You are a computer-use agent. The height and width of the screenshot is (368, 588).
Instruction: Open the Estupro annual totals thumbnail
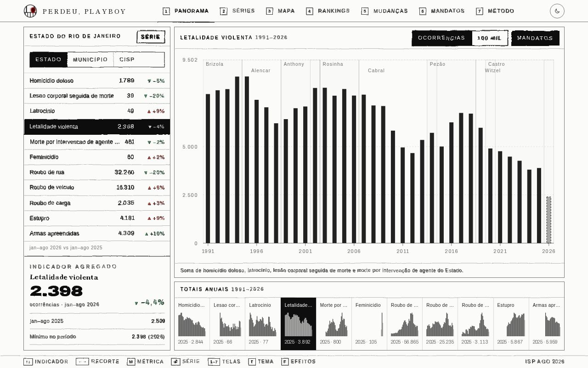tap(511, 324)
